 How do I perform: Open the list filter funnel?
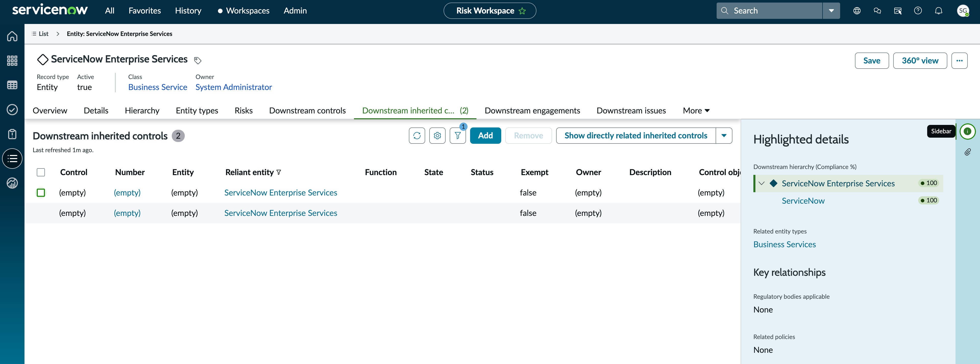click(458, 136)
